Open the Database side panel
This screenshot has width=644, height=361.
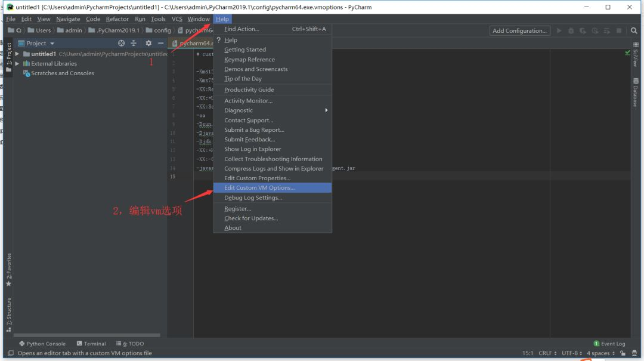pyautogui.click(x=636, y=92)
